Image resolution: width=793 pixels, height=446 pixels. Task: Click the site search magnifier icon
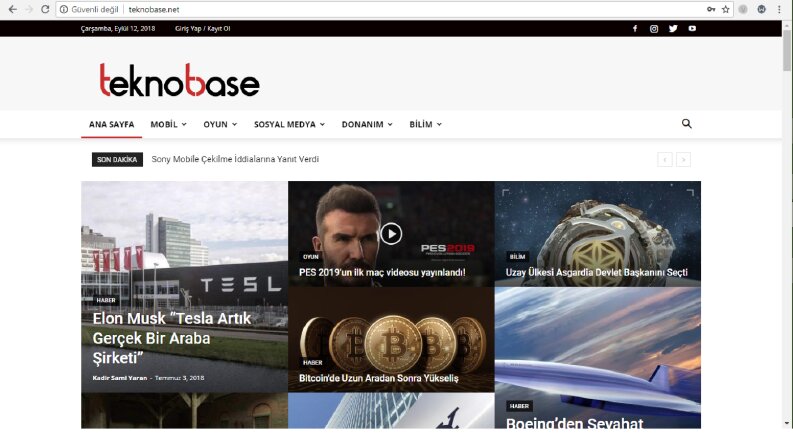click(x=686, y=124)
